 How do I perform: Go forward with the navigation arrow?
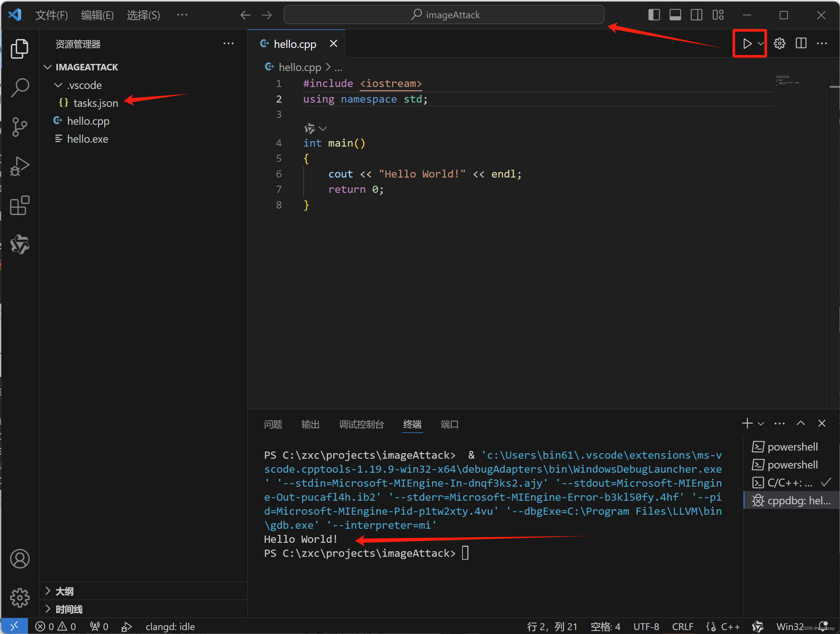coord(266,15)
